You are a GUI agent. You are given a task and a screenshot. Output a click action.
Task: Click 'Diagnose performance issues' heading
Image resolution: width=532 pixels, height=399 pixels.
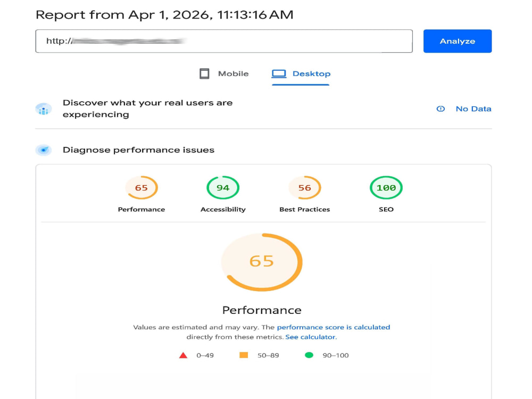coord(138,149)
